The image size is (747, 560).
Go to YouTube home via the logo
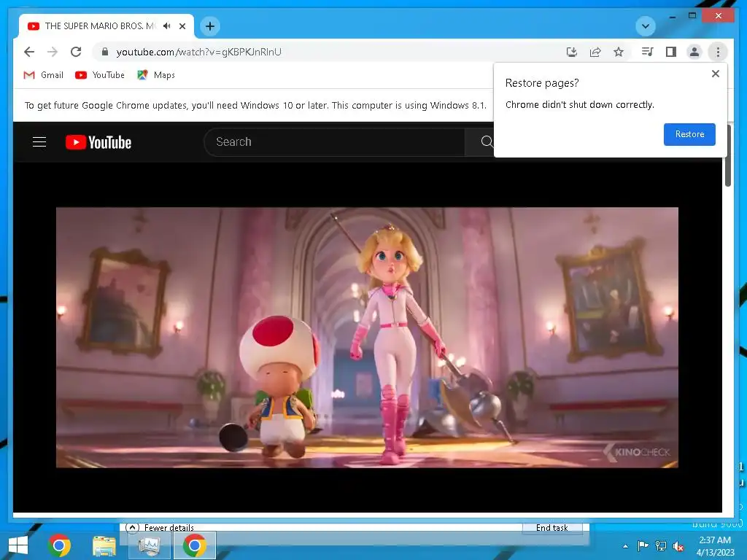point(98,142)
